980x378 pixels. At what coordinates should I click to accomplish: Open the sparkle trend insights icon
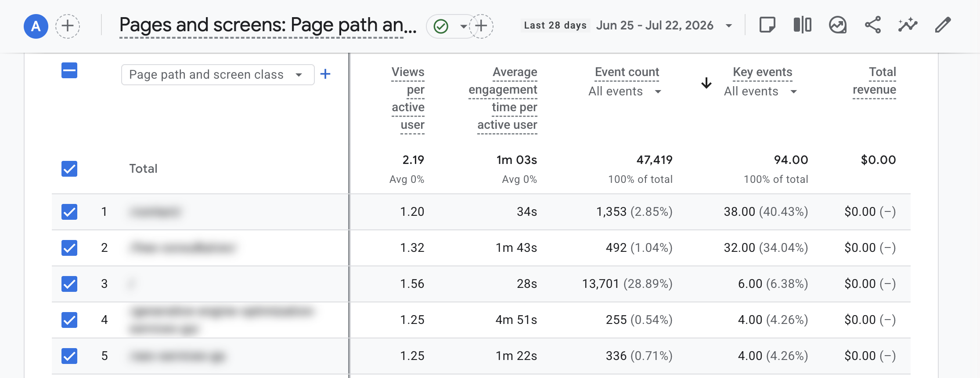908,25
